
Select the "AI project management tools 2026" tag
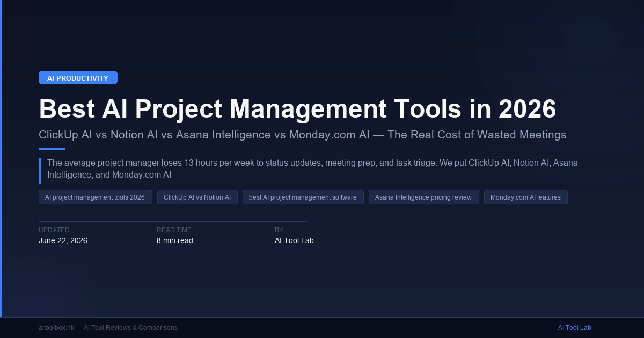[x=95, y=197]
